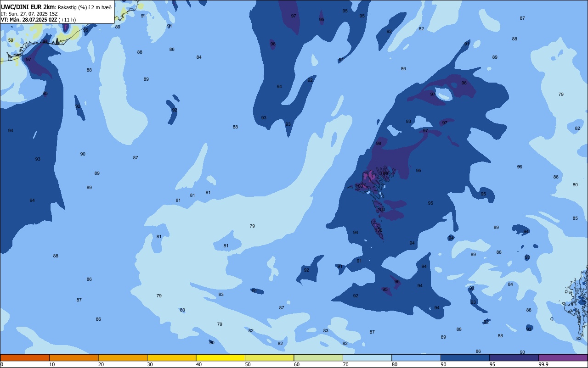Click the '85' humidity value on the map
The image size is (588, 368).
(575, 218)
